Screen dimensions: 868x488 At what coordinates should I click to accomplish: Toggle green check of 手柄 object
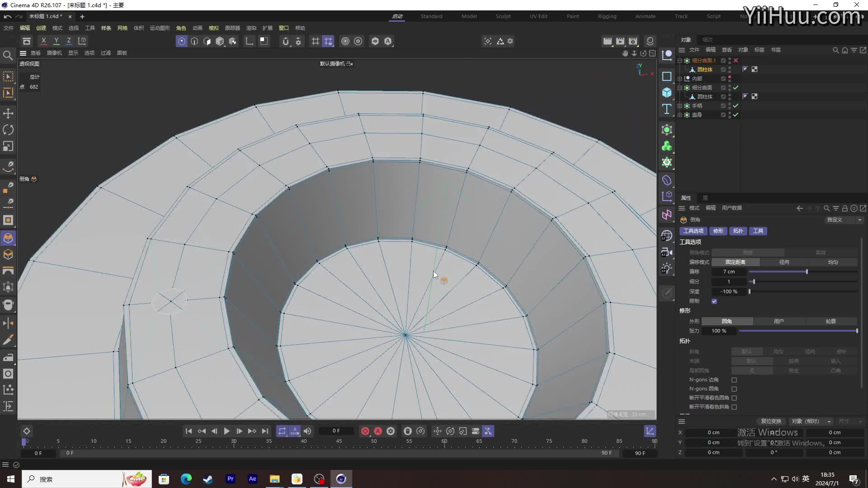[736, 106]
